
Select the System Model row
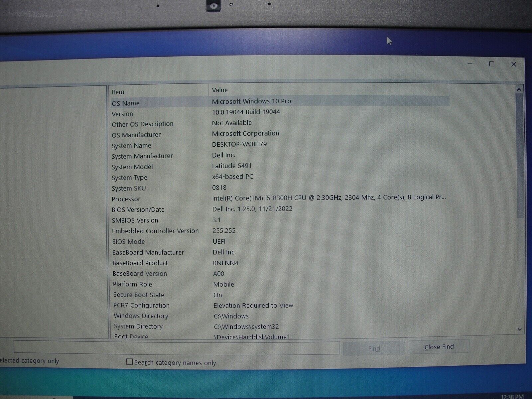pos(280,166)
